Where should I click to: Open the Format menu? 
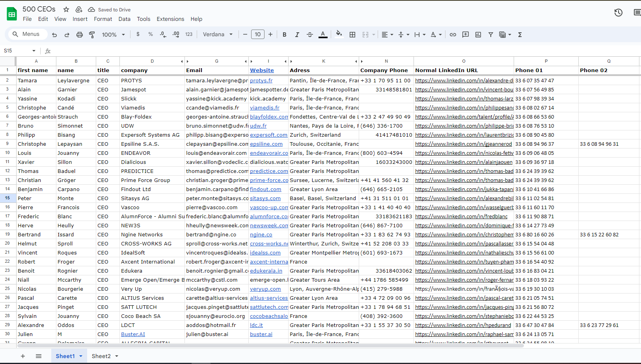click(103, 19)
